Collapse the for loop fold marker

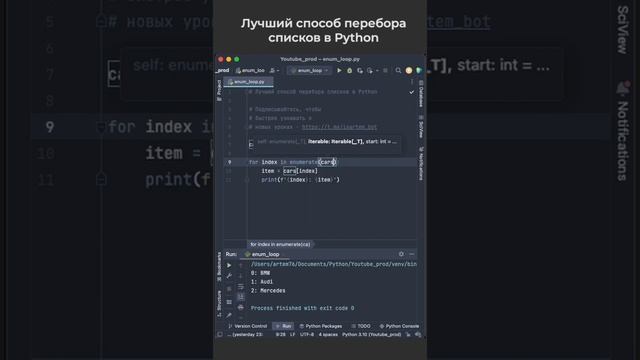pos(247,162)
